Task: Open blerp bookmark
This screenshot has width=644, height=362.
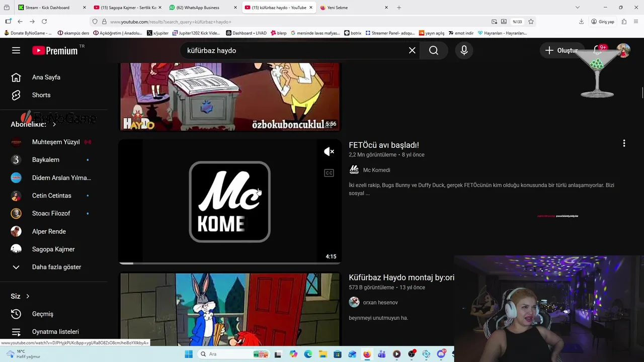Action: [279, 33]
